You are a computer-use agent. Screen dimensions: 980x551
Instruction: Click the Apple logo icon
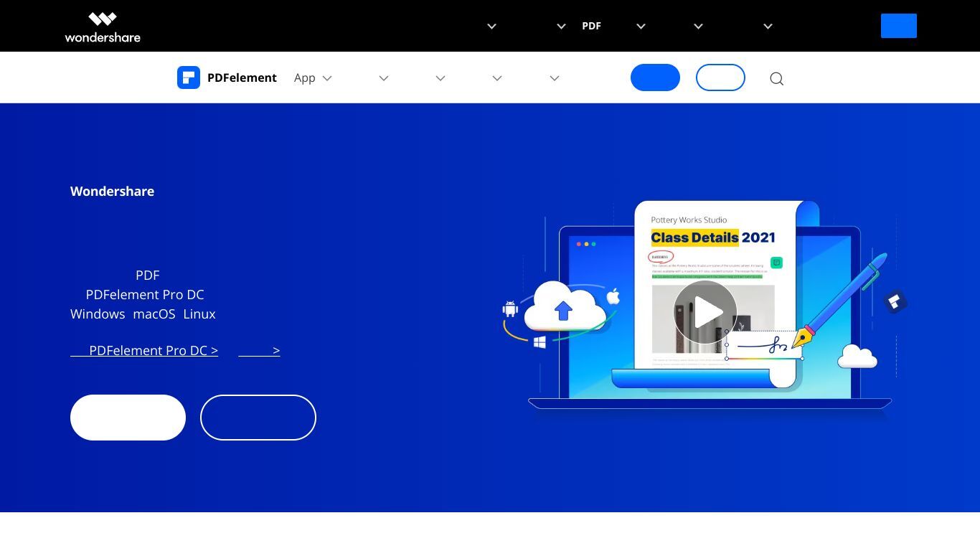coord(613,296)
